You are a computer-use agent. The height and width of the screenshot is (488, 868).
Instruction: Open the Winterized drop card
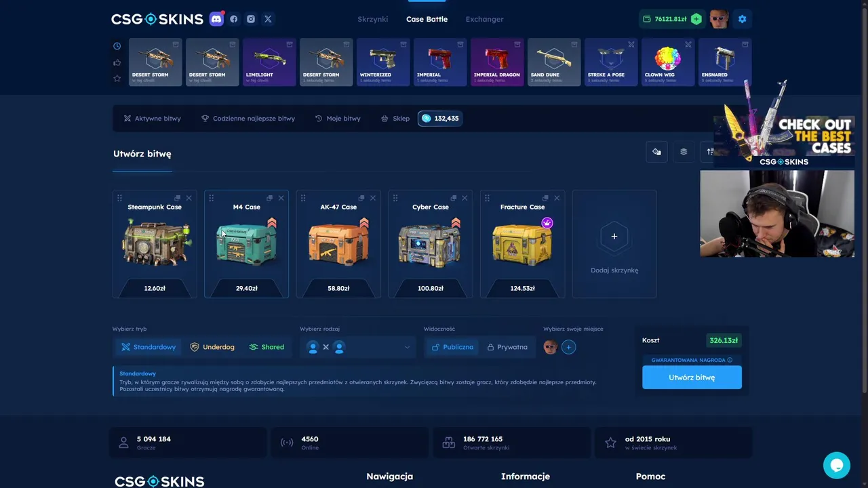(x=383, y=62)
